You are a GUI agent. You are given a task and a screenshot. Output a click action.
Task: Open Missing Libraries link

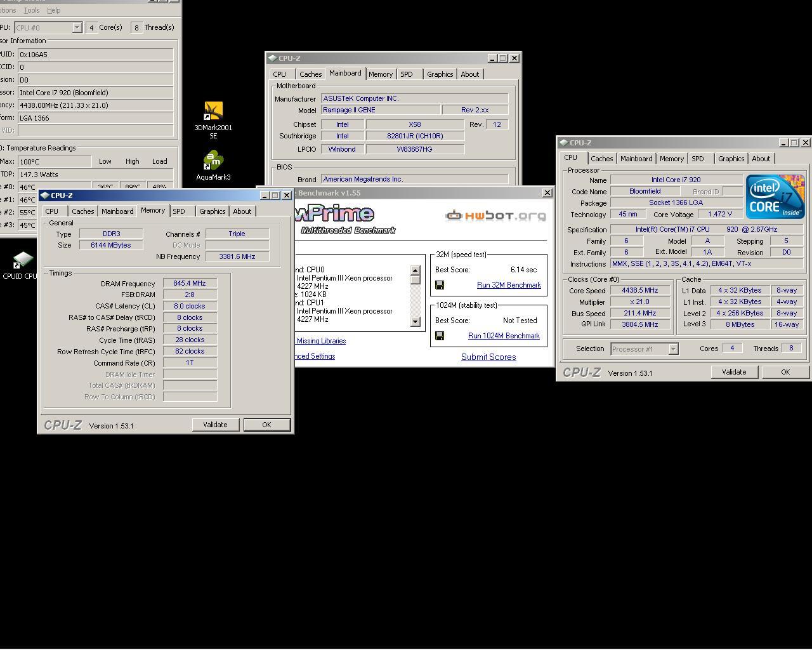click(x=321, y=341)
